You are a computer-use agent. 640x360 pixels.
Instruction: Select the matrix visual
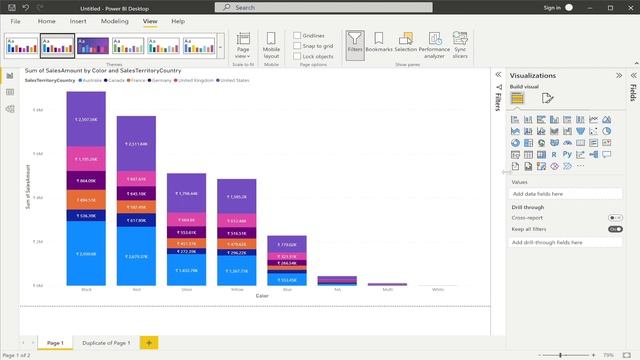tap(541, 155)
